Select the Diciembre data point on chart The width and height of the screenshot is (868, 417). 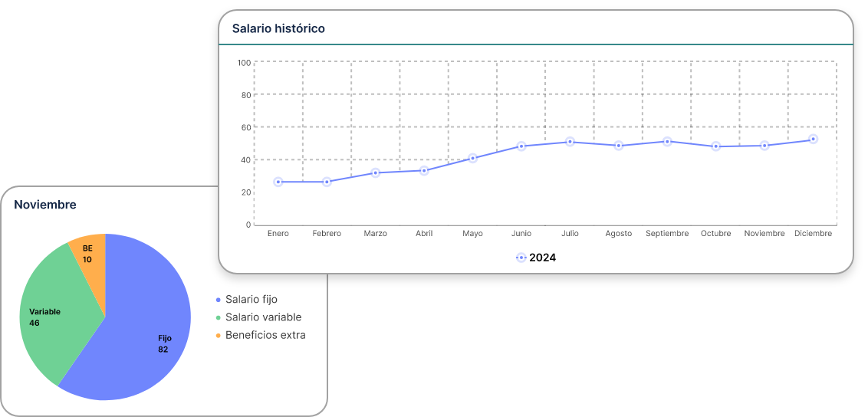coord(813,140)
